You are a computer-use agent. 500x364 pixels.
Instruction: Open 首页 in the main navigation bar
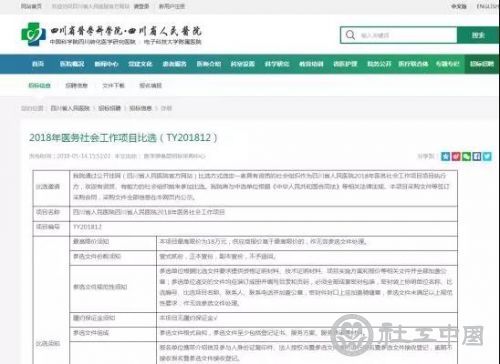tap(38, 64)
